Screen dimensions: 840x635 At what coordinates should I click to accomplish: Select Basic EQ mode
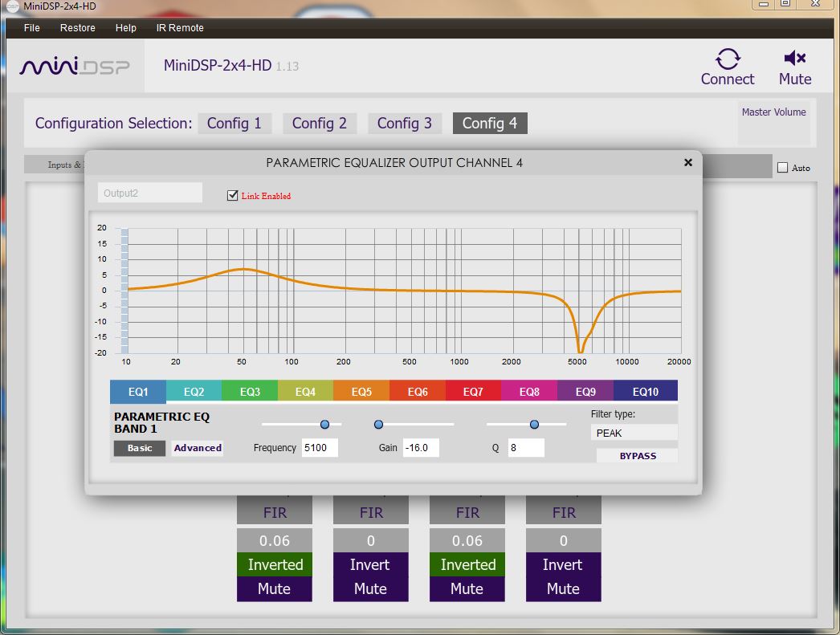click(140, 448)
